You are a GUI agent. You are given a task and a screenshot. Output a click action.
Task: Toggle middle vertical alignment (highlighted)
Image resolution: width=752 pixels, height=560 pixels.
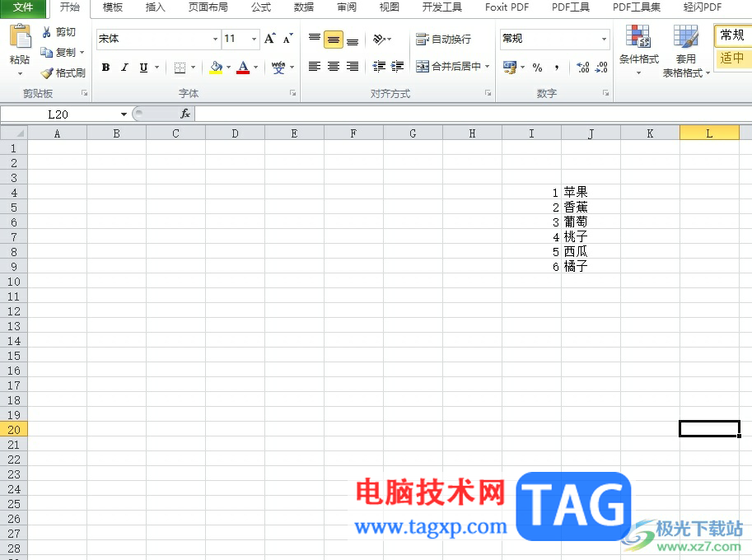(x=334, y=40)
